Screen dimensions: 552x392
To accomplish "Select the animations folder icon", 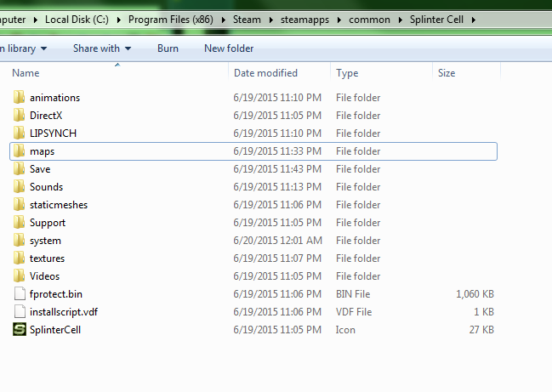I will pyautogui.click(x=19, y=97).
